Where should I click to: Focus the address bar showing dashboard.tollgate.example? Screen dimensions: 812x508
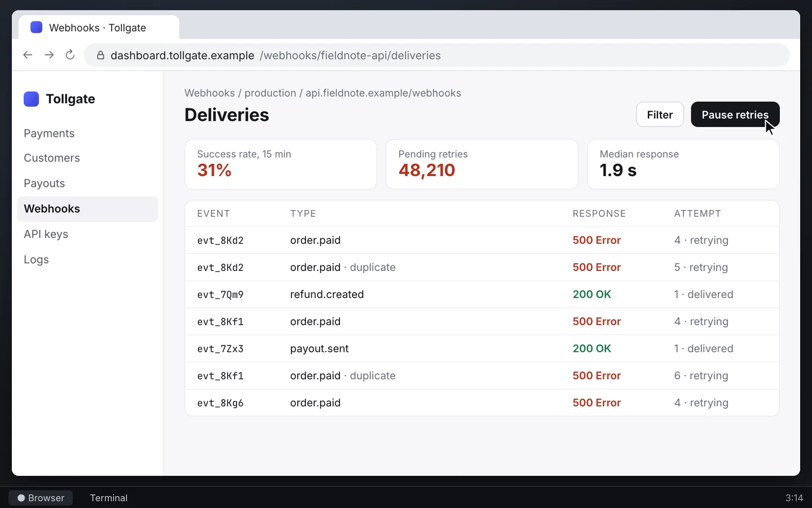point(436,55)
